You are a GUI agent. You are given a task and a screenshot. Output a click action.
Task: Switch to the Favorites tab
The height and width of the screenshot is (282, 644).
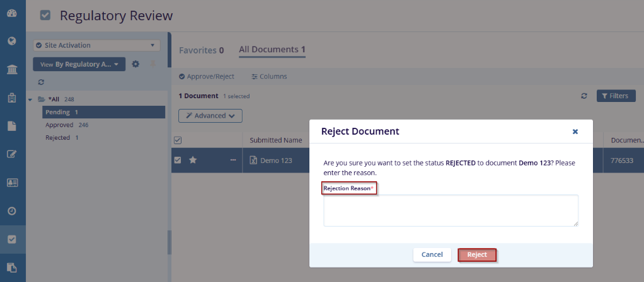click(201, 50)
